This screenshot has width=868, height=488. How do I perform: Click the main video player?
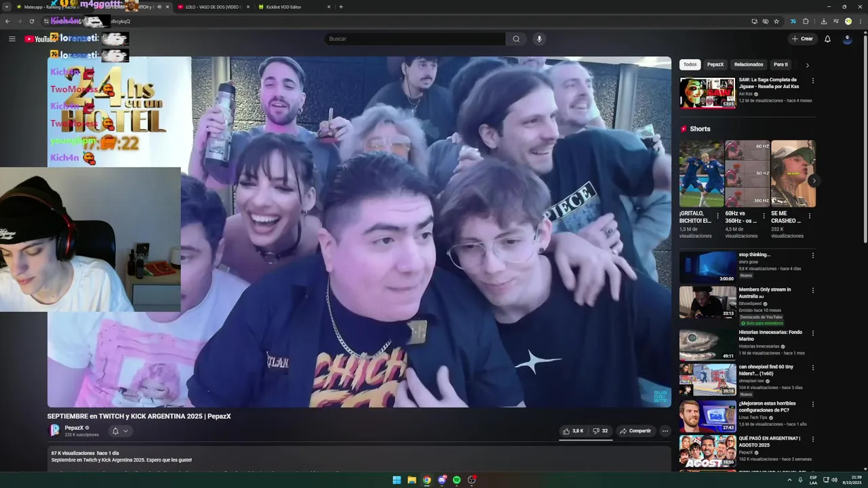(359, 232)
